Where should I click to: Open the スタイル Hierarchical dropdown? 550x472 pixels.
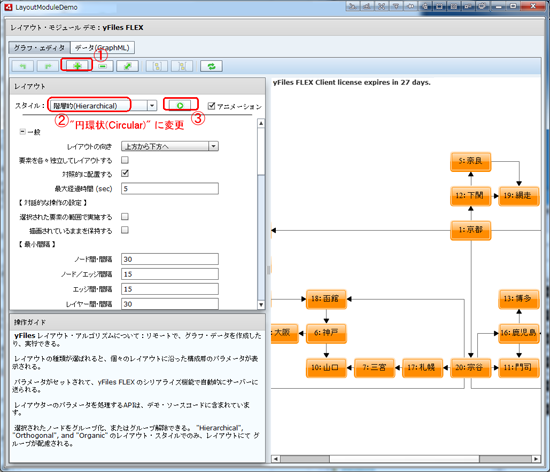pos(103,106)
